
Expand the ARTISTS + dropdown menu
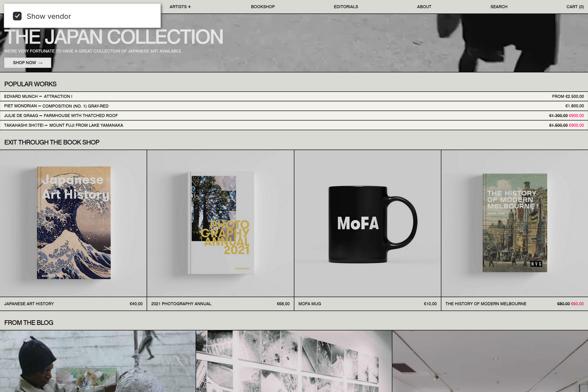click(x=180, y=7)
